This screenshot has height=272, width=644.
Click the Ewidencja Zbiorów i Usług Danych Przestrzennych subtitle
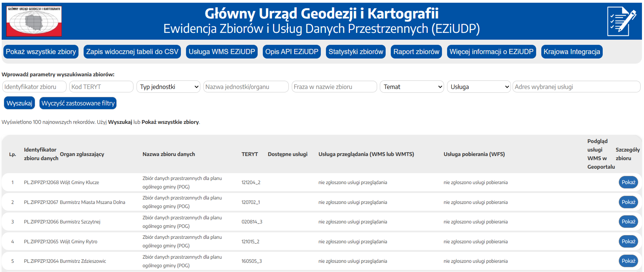[x=322, y=29]
